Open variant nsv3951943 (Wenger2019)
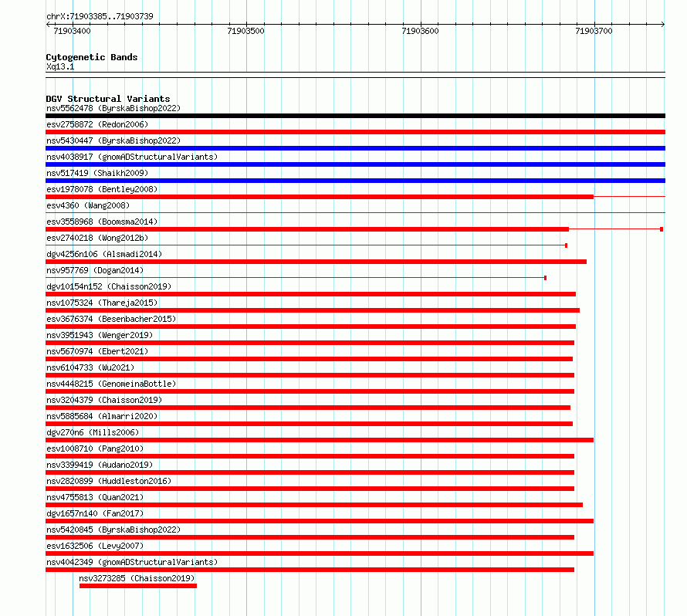The height and width of the screenshot is (616, 687). 100,335
